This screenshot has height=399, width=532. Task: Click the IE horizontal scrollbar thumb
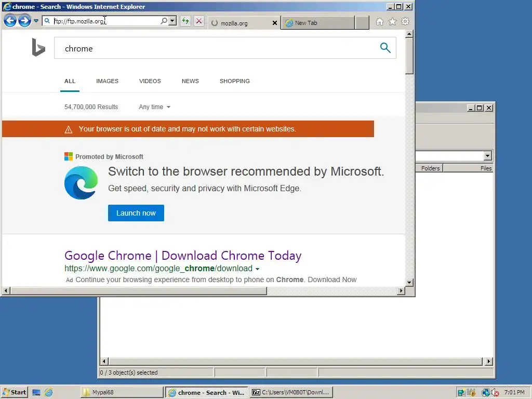coord(139,291)
